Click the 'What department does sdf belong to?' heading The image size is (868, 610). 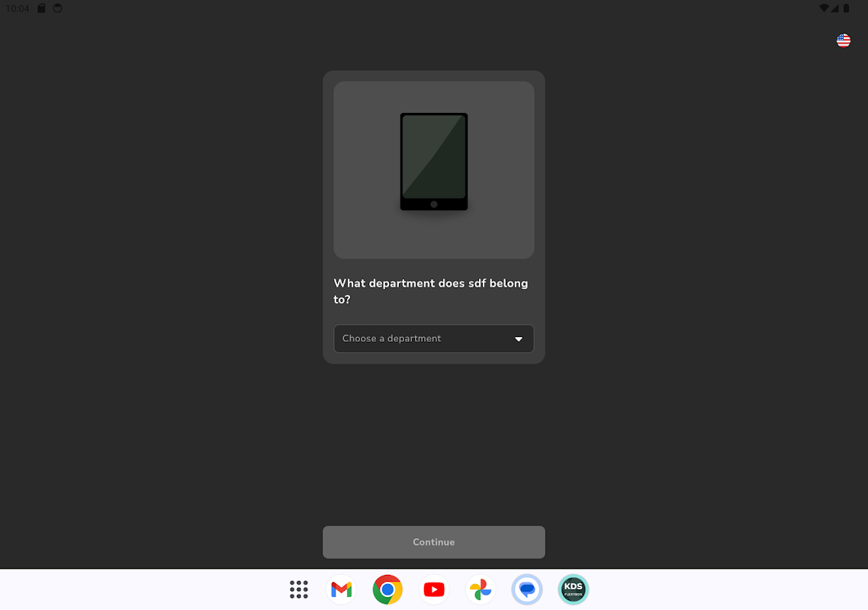[431, 291]
